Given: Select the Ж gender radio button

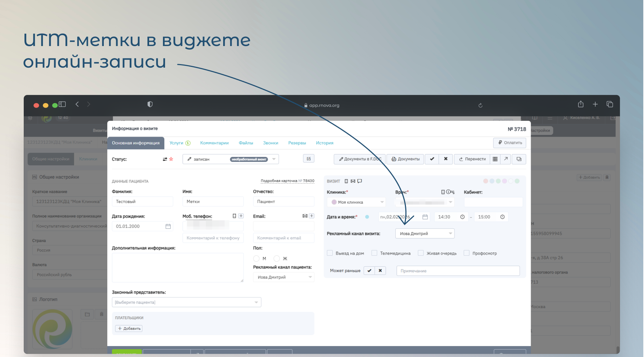Looking at the screenshot, I should tap(277, 259).
